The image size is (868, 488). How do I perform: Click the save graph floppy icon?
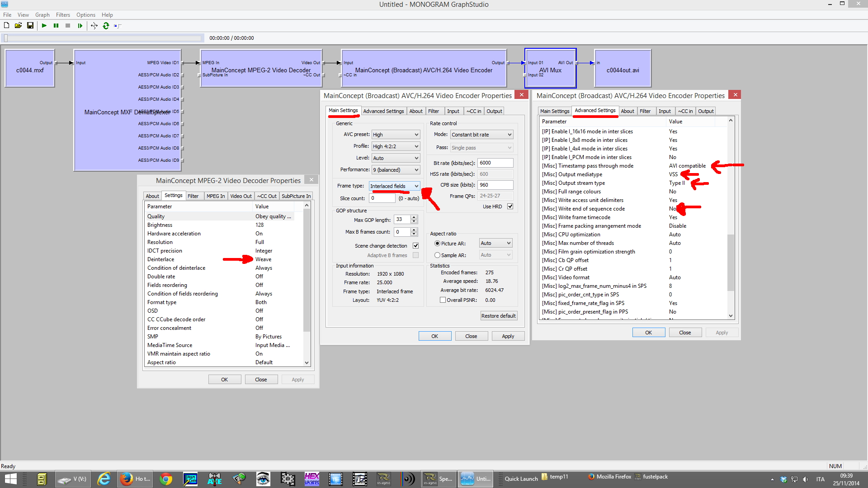click(x=30, y=26)
